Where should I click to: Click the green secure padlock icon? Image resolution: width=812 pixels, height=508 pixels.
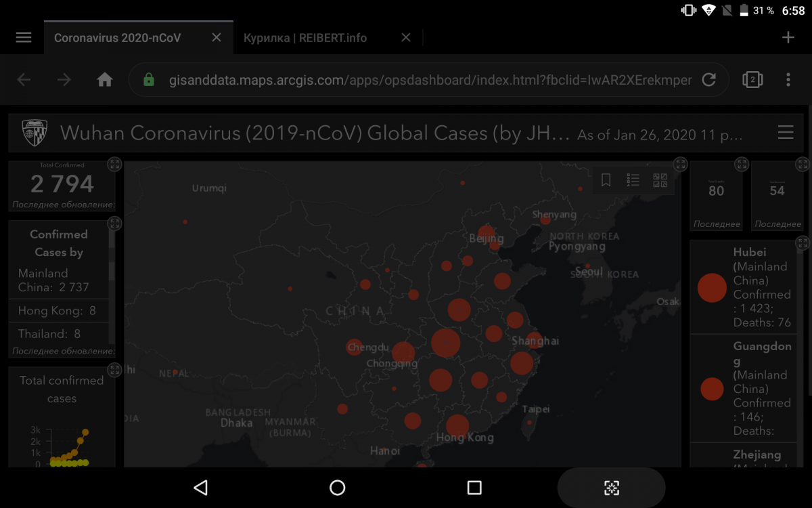pos(149,80)
